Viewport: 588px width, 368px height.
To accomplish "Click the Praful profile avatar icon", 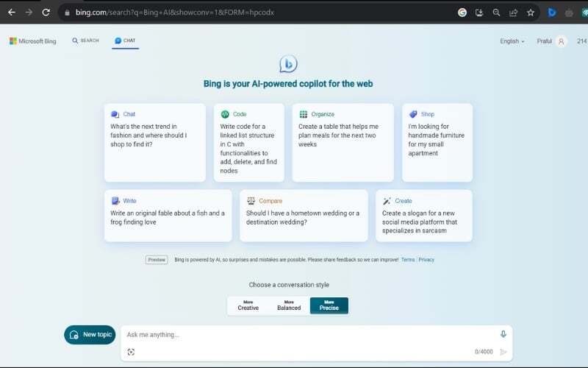I will point(561,41).
